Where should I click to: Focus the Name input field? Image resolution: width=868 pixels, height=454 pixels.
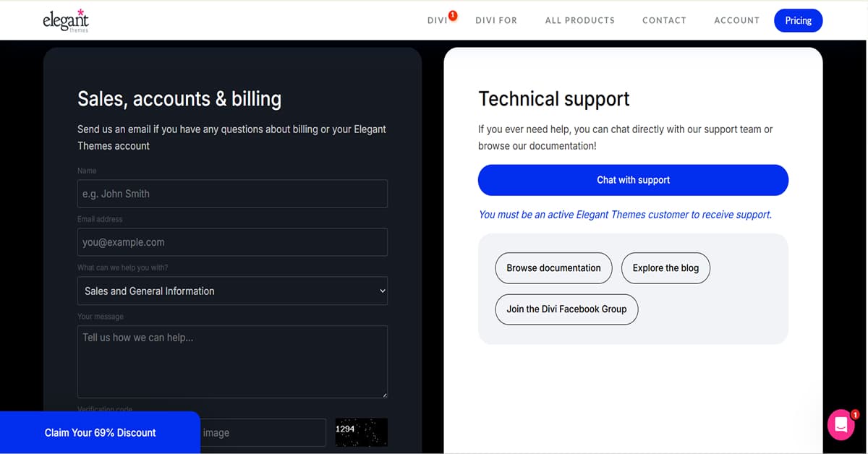[x=232, y=194]
